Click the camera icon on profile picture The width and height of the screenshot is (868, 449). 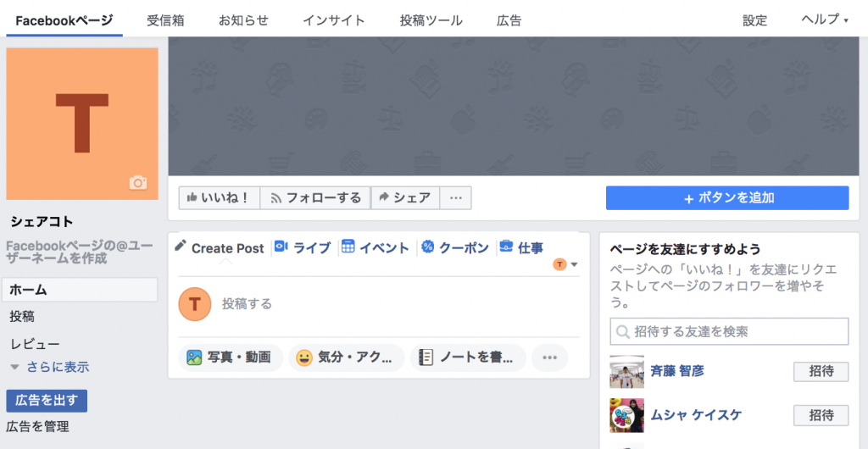pos(138,183)
